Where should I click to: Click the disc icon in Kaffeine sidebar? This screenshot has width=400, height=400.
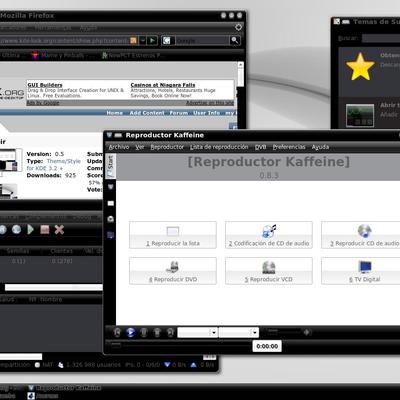(111, 219)
